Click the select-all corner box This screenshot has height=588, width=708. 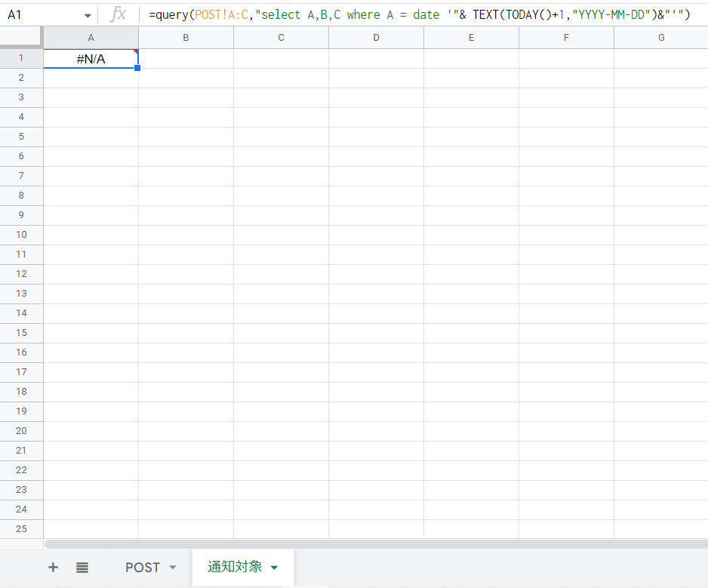tap(21, 37)
